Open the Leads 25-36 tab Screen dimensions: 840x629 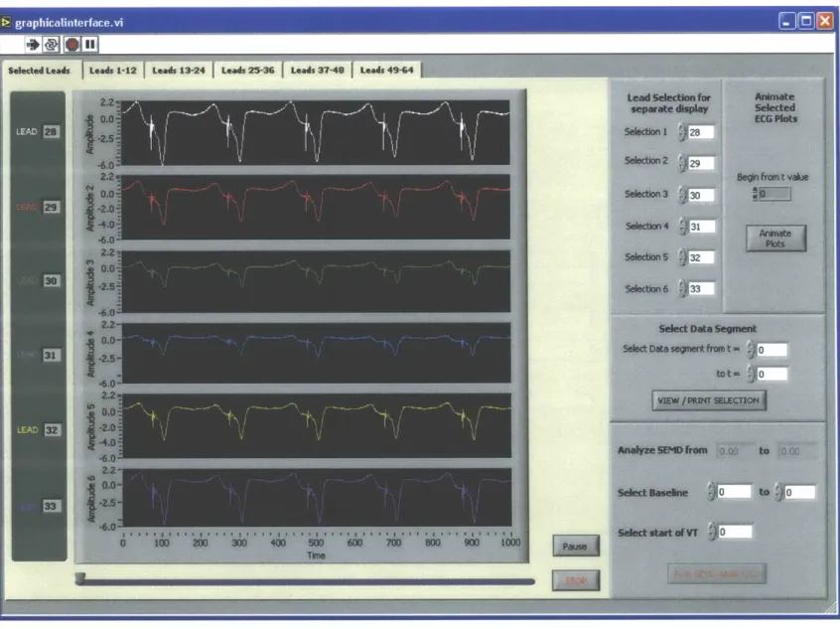point(247,71)
